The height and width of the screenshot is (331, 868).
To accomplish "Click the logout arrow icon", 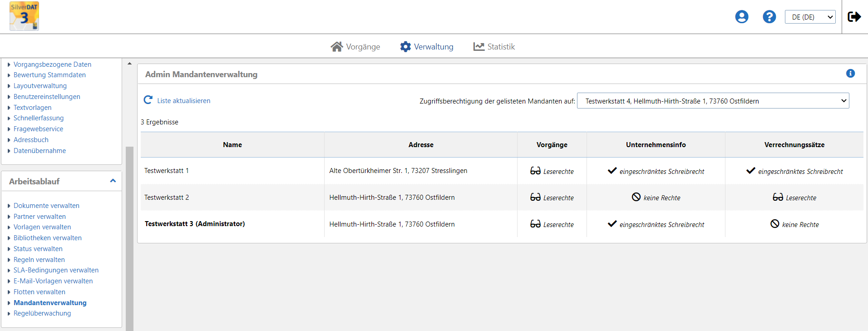I will coord(854,17).
